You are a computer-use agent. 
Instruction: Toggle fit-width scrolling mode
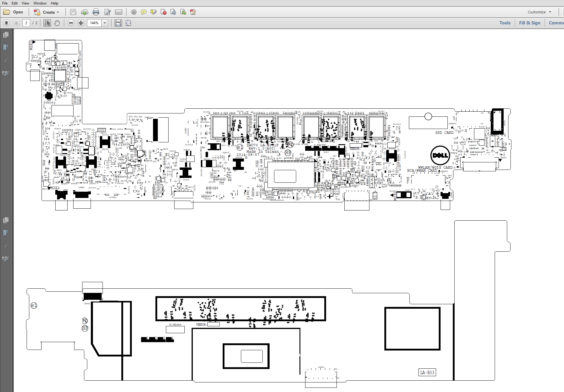118,23
